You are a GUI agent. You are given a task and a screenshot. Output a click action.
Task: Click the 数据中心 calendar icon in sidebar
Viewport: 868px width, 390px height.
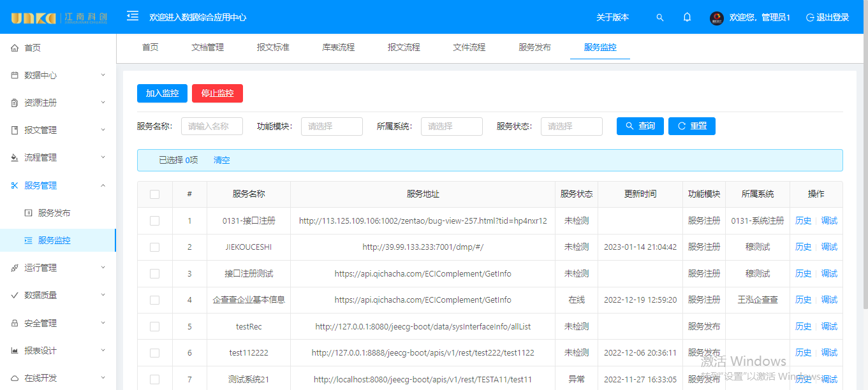tap(15, 75)
